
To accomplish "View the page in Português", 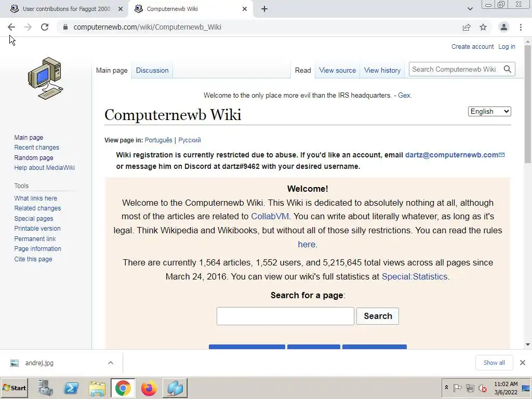I will [158, 140].
